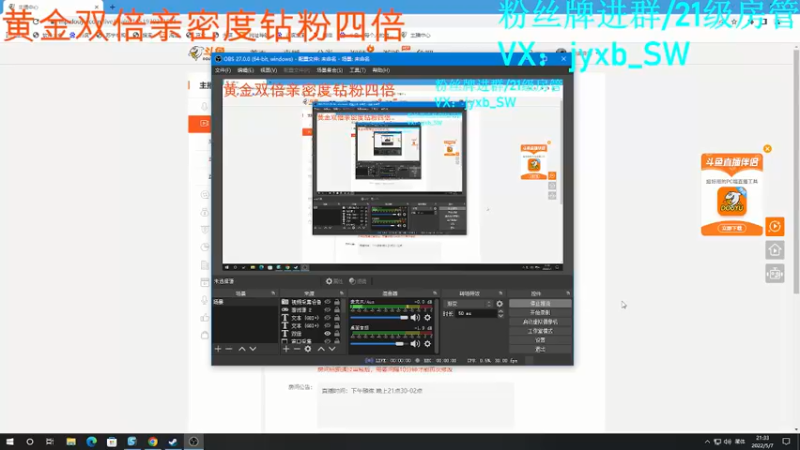Toggle 工作室模式 in the controls panel

[x=540, y=331]
